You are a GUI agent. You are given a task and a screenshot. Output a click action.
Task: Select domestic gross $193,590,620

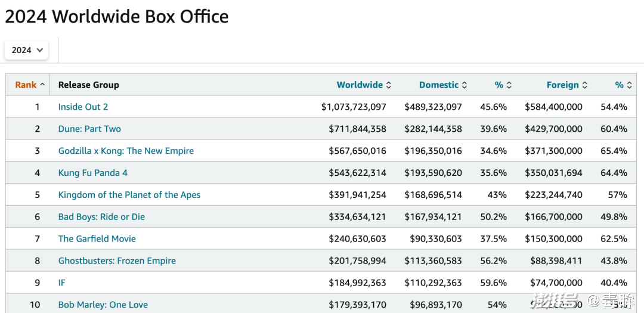point(434,173)
